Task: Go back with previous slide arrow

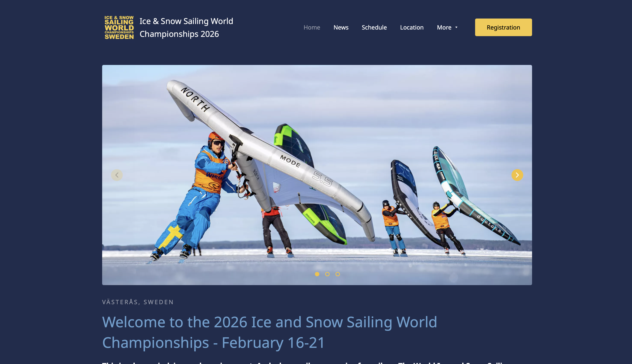Action: 117,175
